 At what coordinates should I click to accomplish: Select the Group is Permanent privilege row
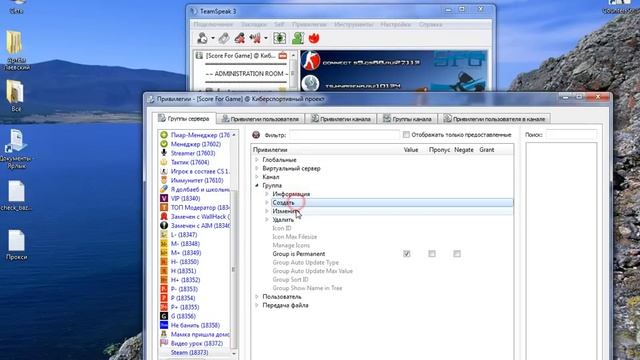[382, 254]
